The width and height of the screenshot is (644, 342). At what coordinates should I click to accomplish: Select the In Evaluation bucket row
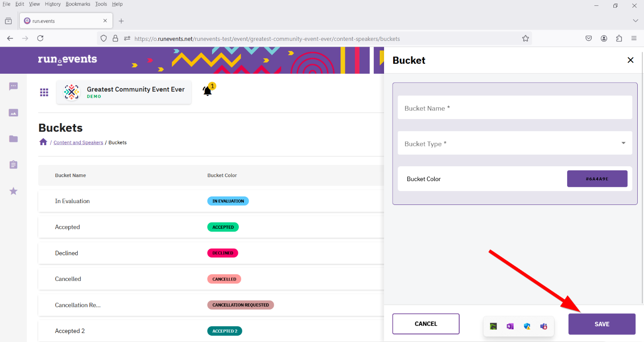(211, 201)
